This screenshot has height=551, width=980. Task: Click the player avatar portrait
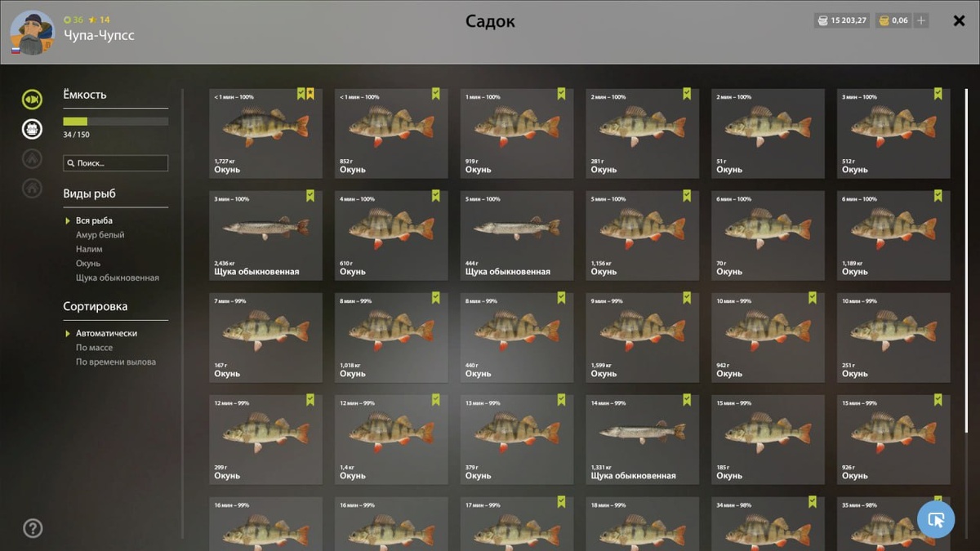pos(33,33)
